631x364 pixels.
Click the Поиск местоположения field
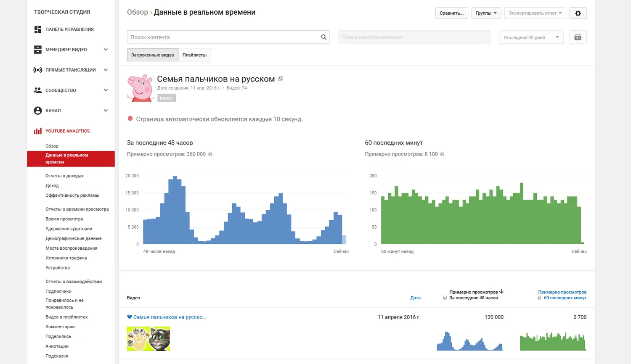[x=415, y=37]
